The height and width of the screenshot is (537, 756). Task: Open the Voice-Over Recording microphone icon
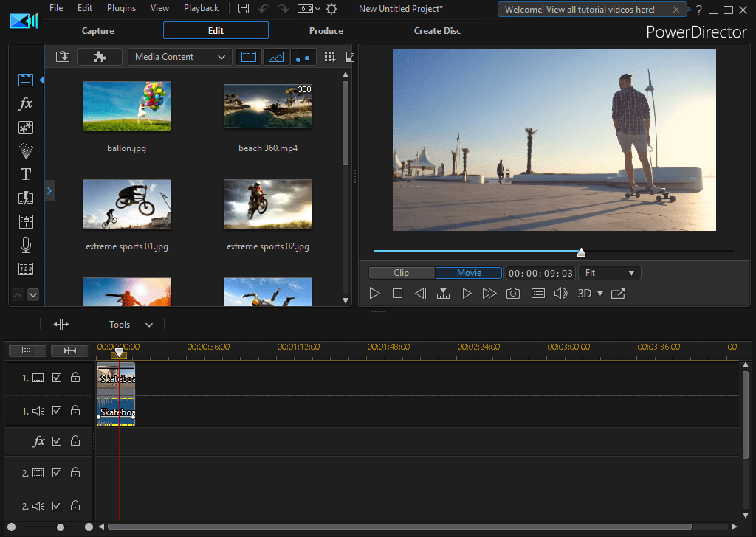[26, 245]
